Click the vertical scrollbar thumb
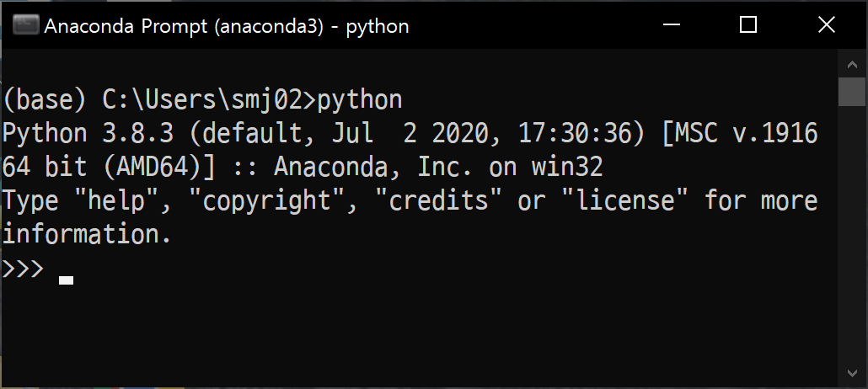Viewport: 868px width, 389px height. click(852, 92)
